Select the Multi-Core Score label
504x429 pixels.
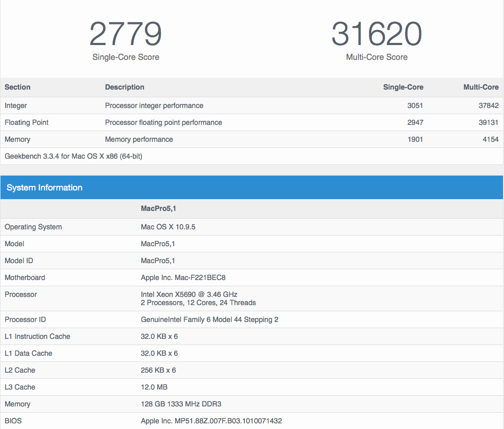click(376, 57)
